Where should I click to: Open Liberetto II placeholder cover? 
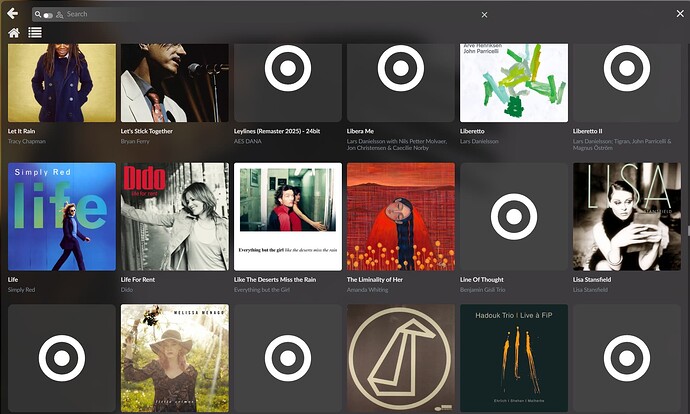[627, 83]
